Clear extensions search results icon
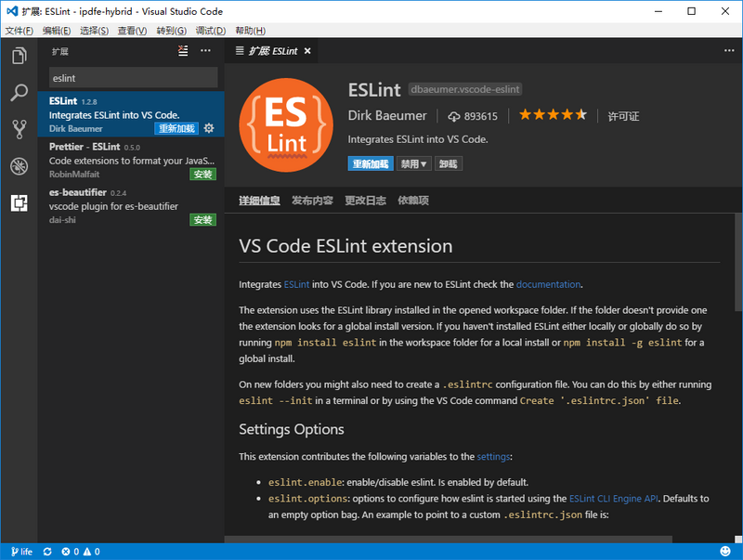This screenshot has width=743, height=560. pos(183,51)
